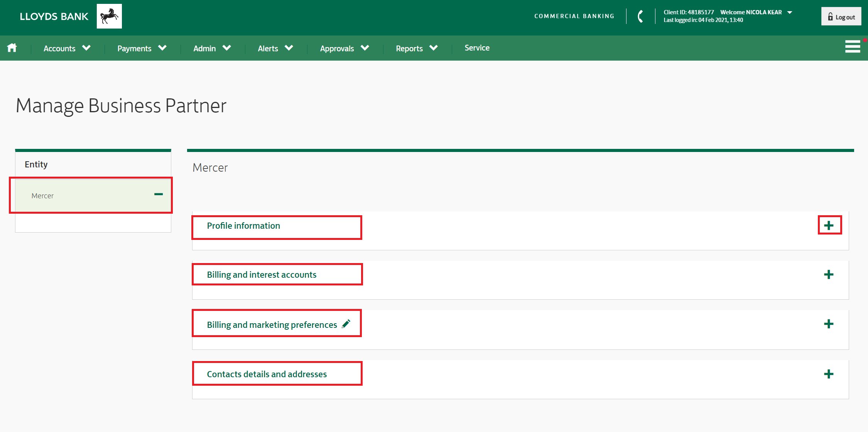868x432 pixels.
Task: Expand Billing and marketing preferences plus icon
Action: tap(829, 324)
